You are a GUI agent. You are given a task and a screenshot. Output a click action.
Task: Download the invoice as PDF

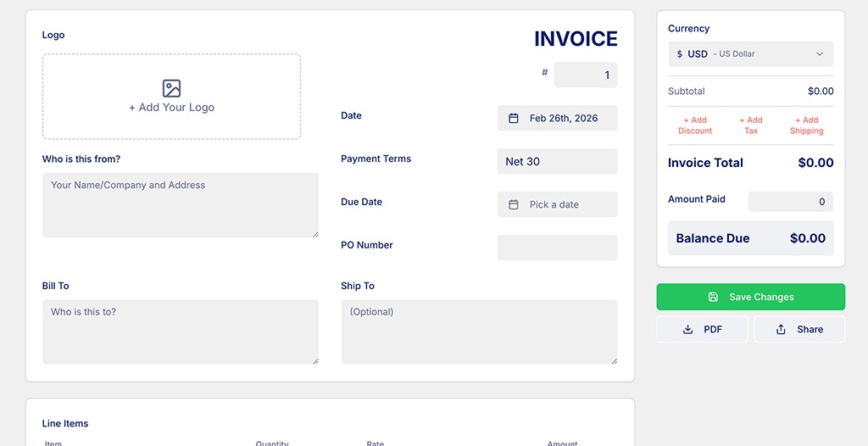[702, 329]
